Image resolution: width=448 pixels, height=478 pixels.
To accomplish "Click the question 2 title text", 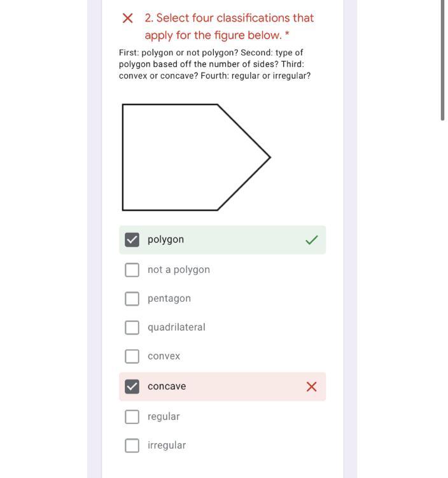I will (229, 26).
